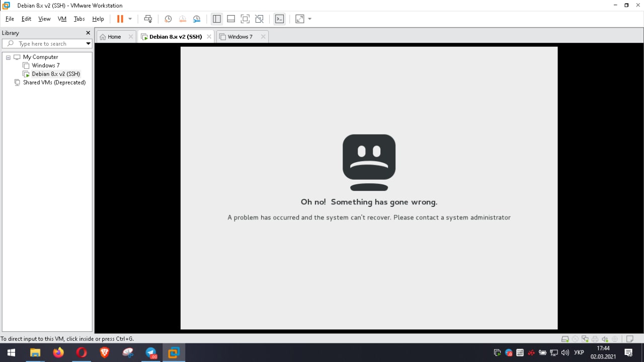Select Debian 8.x v2 (SSH) in Library tree
The width and height of the screenshot is (644, 362).
click(55, 74)
